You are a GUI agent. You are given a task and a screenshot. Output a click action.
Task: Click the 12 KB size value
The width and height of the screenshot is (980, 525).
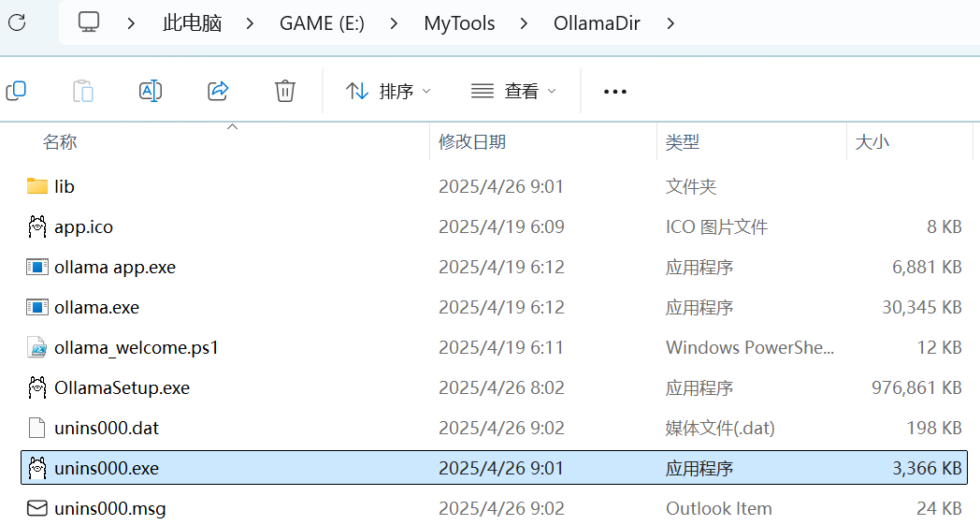pyautogui.click(x=940, y=347)
